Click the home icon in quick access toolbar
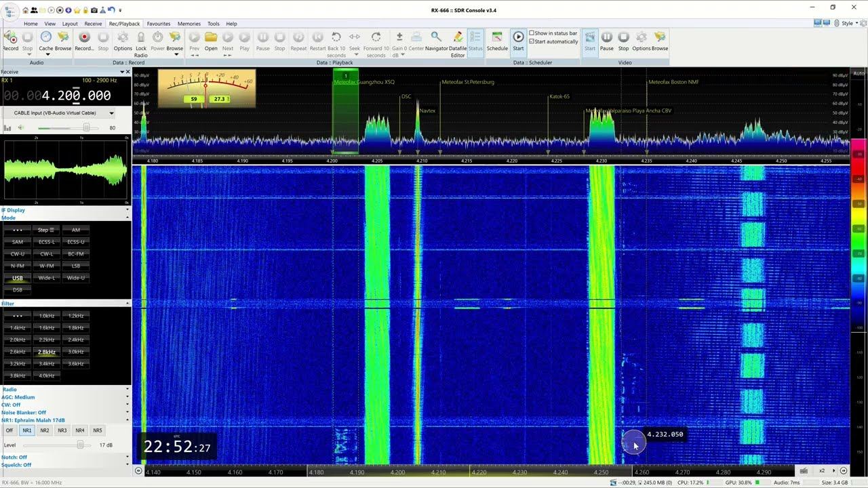Screen dimensions: 868x488 (x=25, y=10)
